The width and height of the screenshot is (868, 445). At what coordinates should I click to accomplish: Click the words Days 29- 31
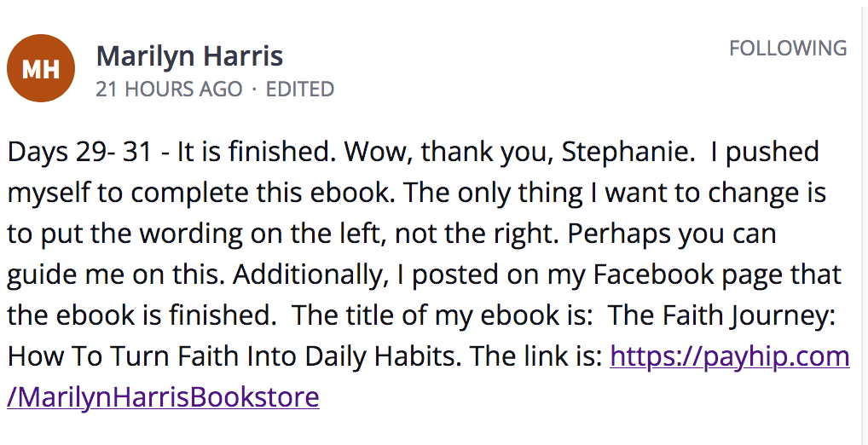pos(79,152)
